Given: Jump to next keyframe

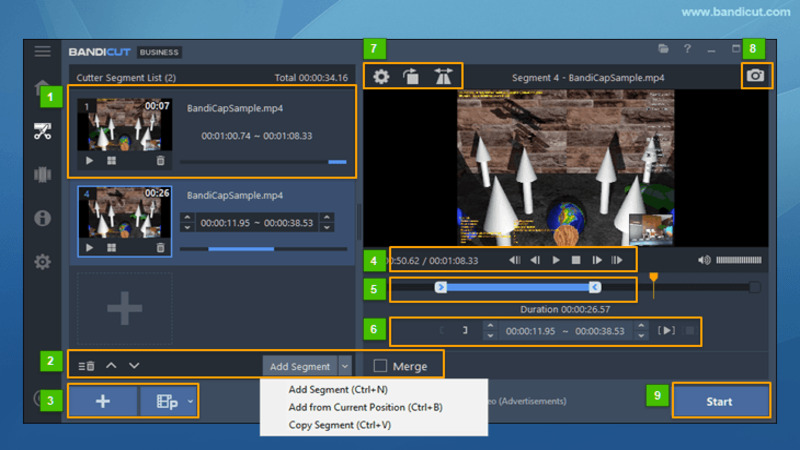Looking at the screenshot, I should click(x=617, y=260).
